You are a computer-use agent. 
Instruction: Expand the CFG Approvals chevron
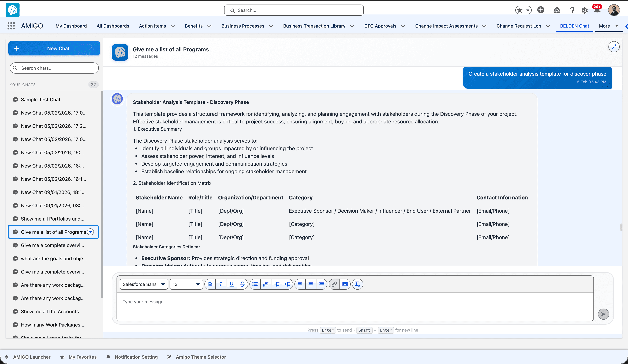click(x=403, y=26)
